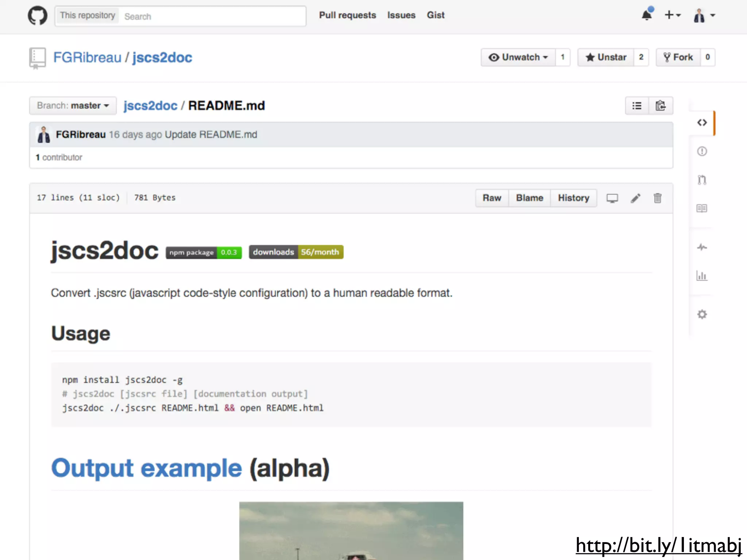The width and height of the screenshot is (747, 560).
Task: Expand the Branch: master selector
Action: tap(73, 106)
